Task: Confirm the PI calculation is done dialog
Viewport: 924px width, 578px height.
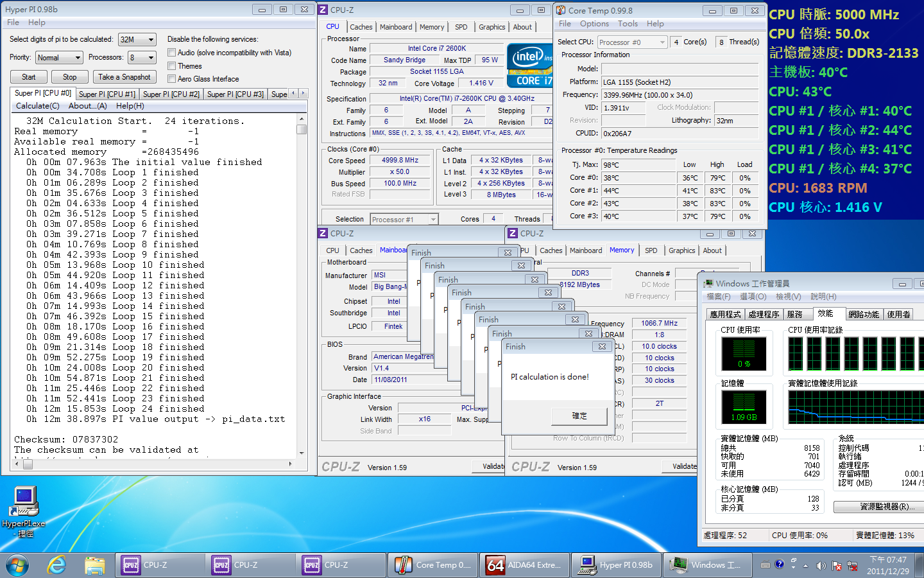Action: pyautogui.click(x=579, y=416)
